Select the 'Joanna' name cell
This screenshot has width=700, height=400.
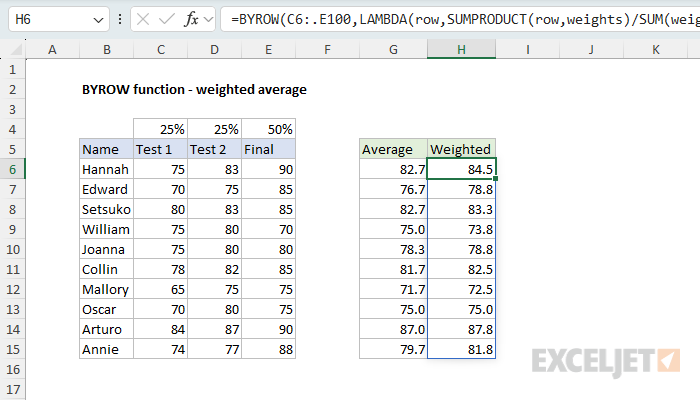coord(107,250)
